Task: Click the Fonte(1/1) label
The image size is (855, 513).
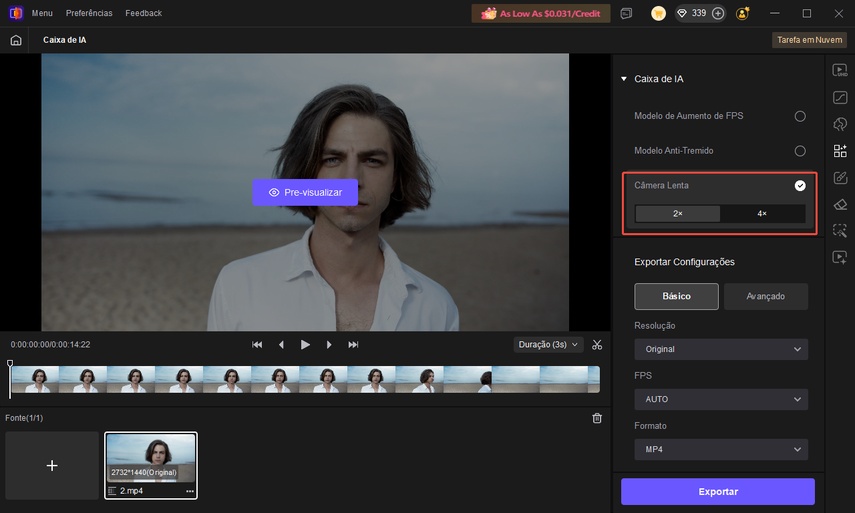Action: click(24, 418)
